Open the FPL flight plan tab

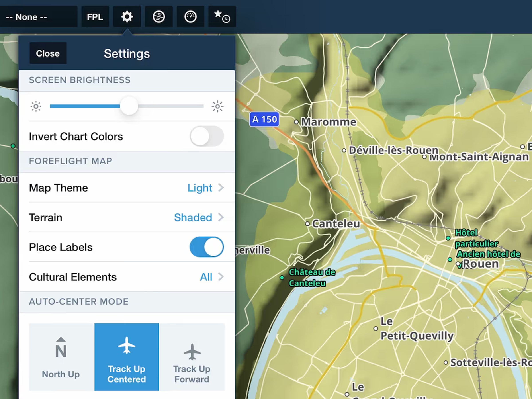point(95,17)
